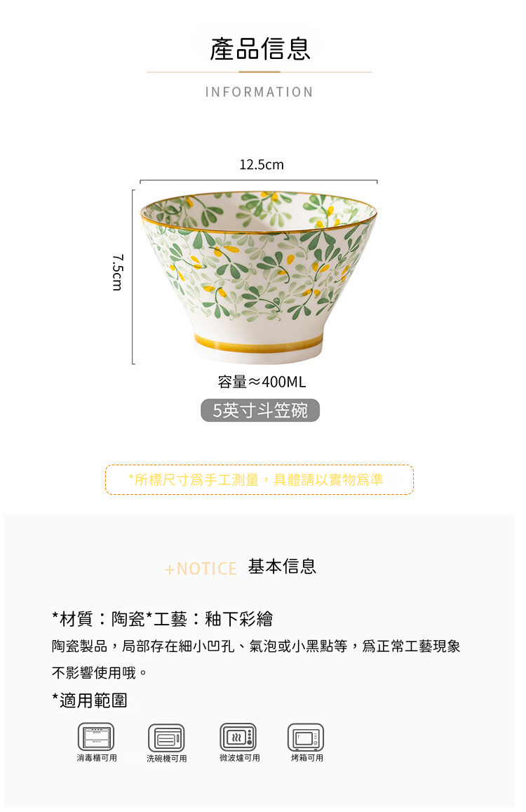The width and height of the screenshot is (526, 812).
Task: Click the 12.5cm width measurement label
Action: 262,165
